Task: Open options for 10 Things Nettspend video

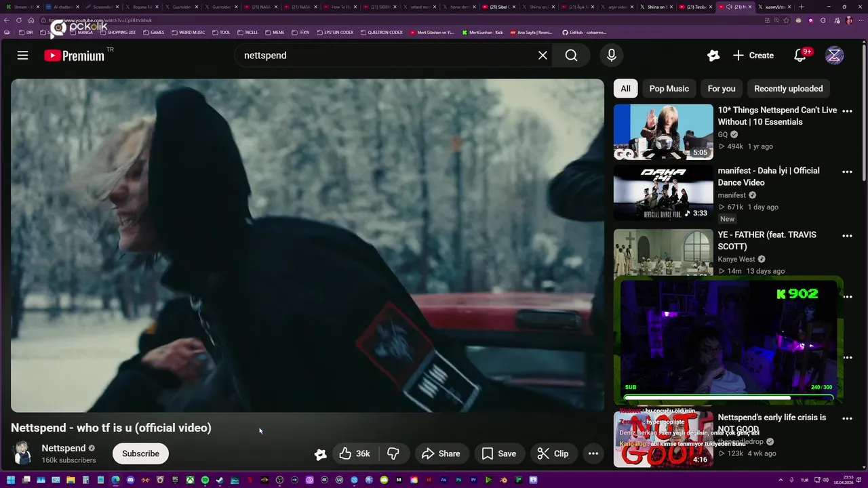Action: (847, 111)
